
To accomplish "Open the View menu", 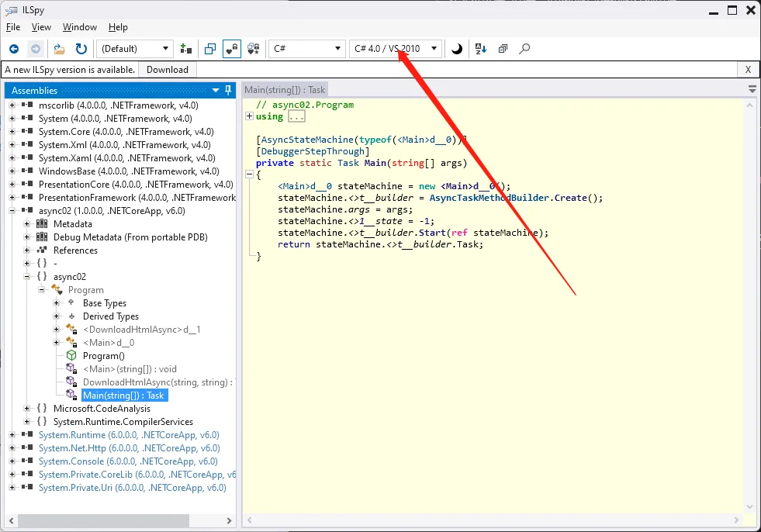I will click(41, 27).
